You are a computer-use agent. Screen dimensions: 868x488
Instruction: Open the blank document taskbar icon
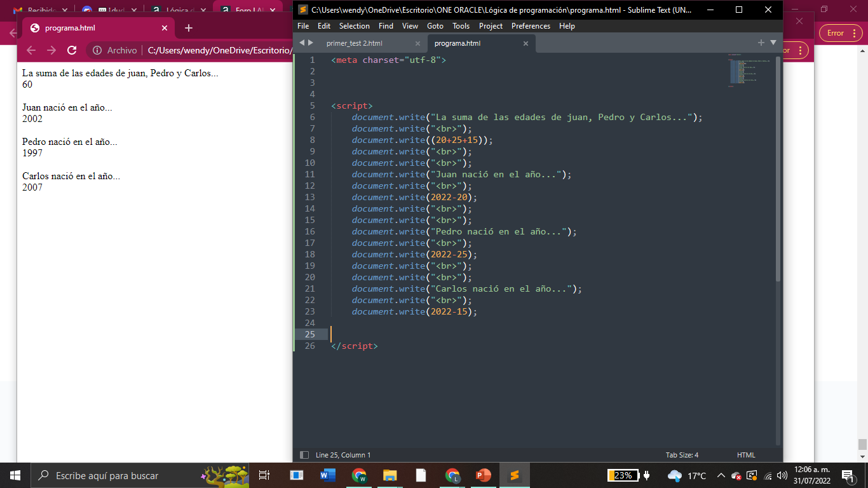[421, 475]
